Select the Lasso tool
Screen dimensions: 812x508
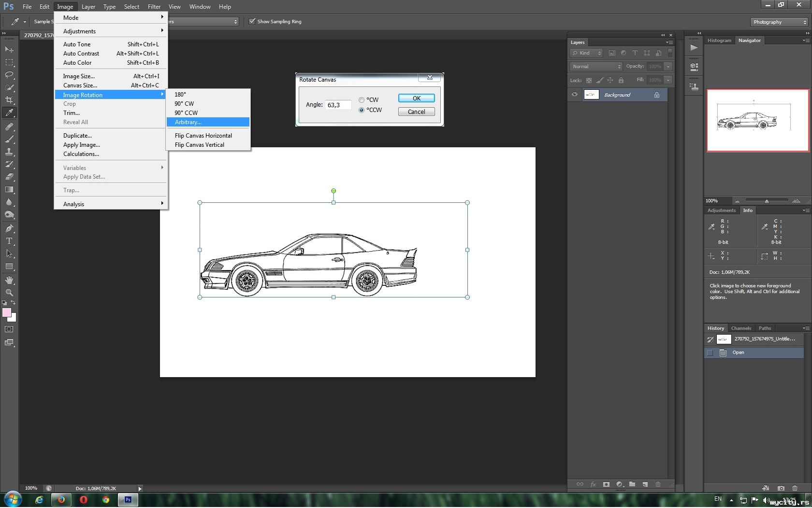9,75
